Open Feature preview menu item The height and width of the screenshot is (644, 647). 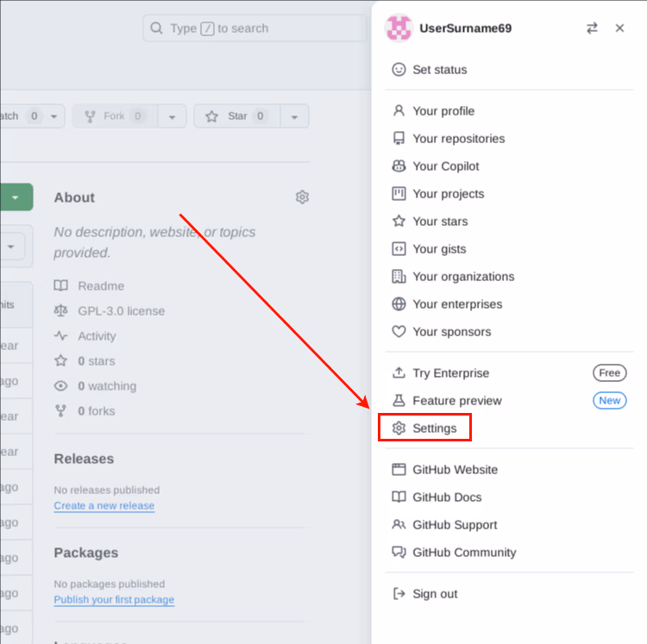[456, 401]
